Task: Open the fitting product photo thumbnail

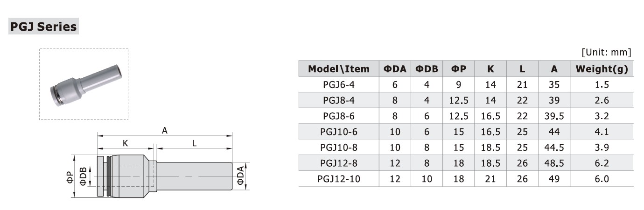Action: 84,84
